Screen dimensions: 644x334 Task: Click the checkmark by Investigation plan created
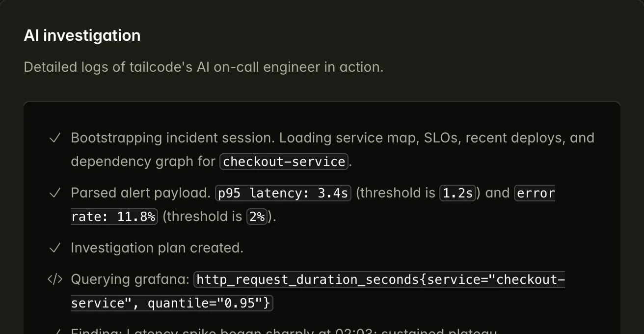pos(55,248)
